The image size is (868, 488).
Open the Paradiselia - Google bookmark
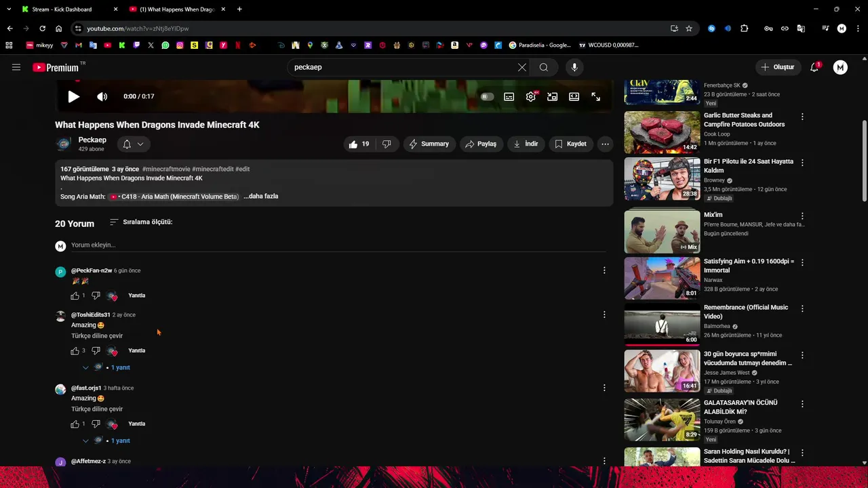click(540, 45)
